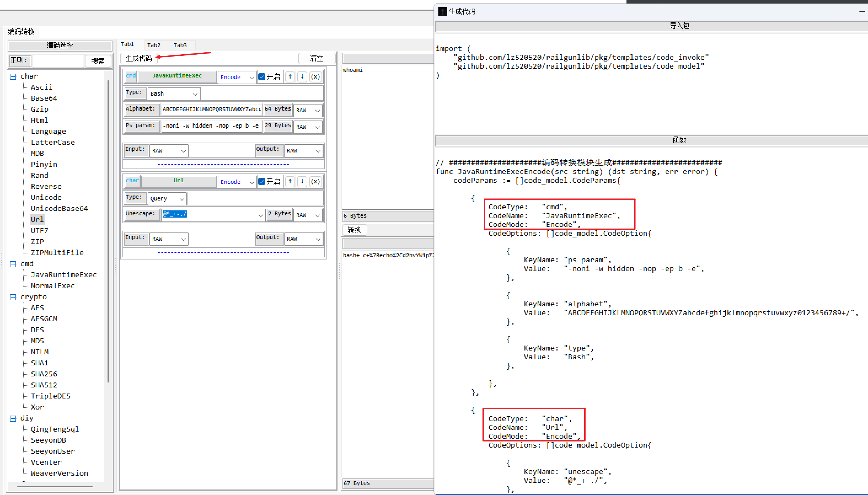Click the 生成代码 button

tap(138, 58)
